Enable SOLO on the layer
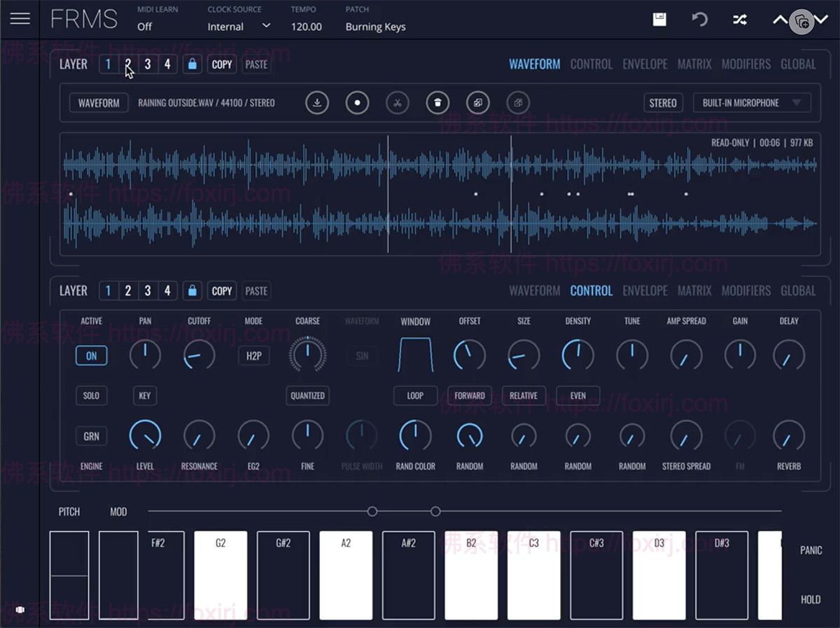840x628 pixels. 91,396
